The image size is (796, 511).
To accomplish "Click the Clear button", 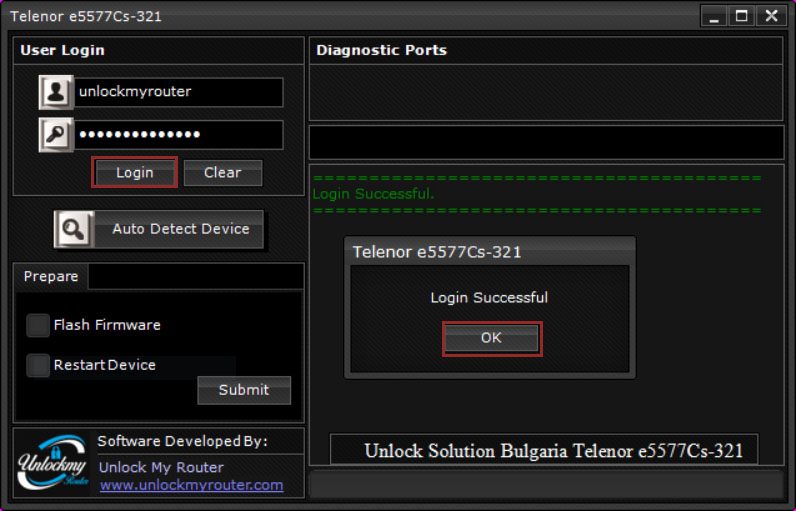I will click(x=223, y=173).
